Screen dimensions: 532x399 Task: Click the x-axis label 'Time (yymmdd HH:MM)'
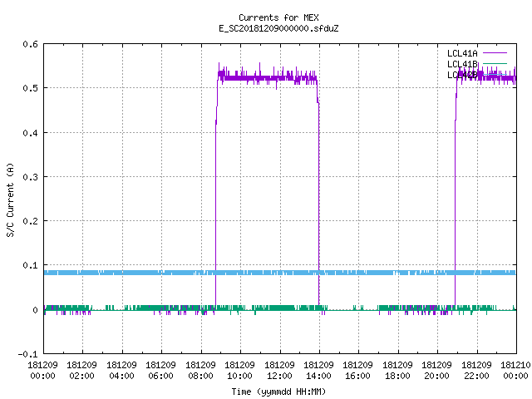(278, 392)
